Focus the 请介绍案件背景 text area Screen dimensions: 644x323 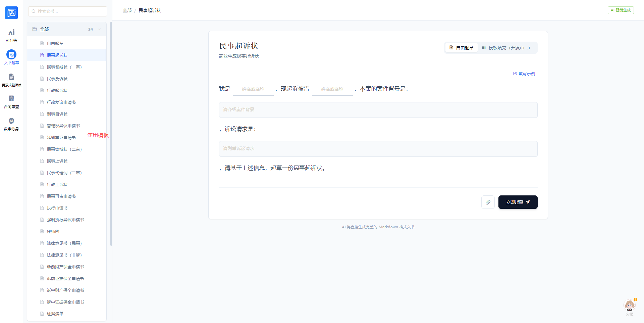pyautogui.click(x=378, y=110)
